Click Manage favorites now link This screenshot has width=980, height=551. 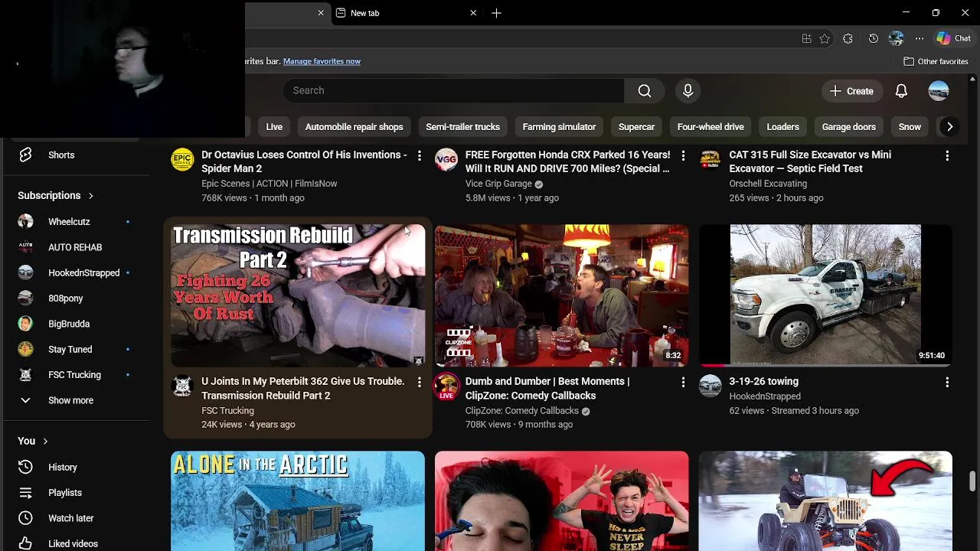322,61
